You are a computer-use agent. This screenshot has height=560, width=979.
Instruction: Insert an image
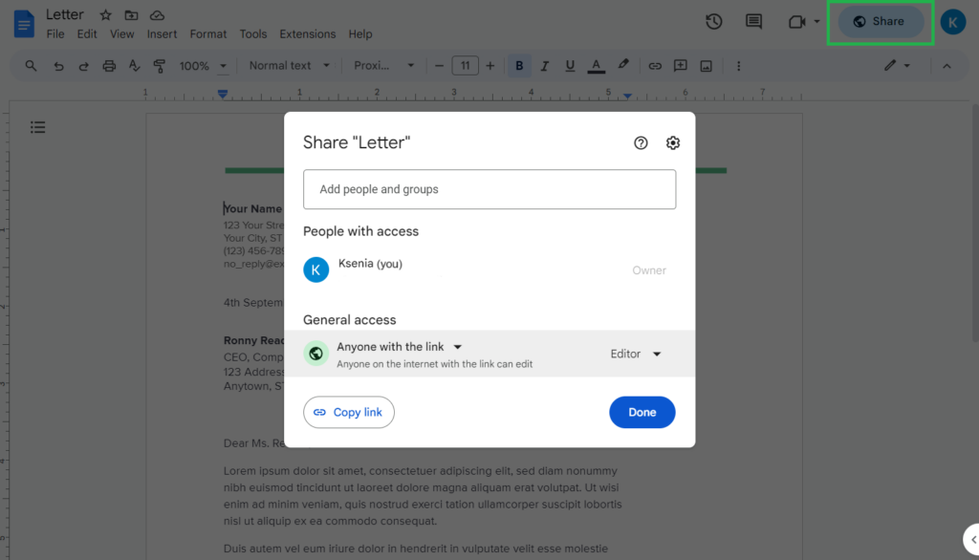pyautogui.click(x=706, y=65)
